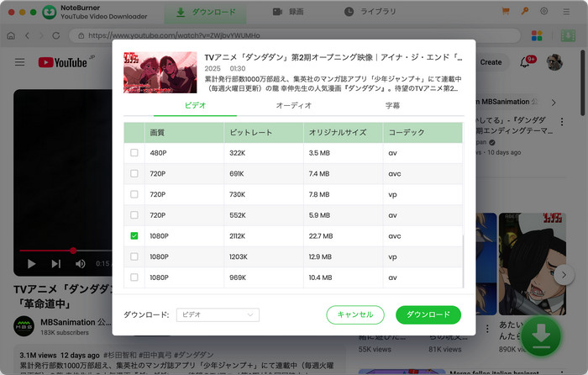Open the hamburger menu in title bar

(x=566, y=12)
